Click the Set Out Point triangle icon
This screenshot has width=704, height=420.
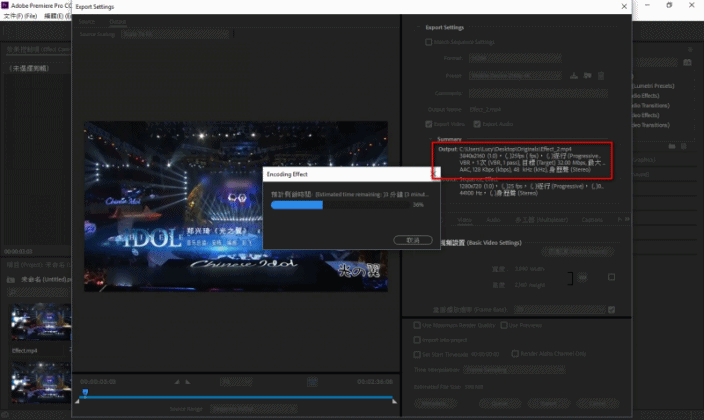[188, 382]
